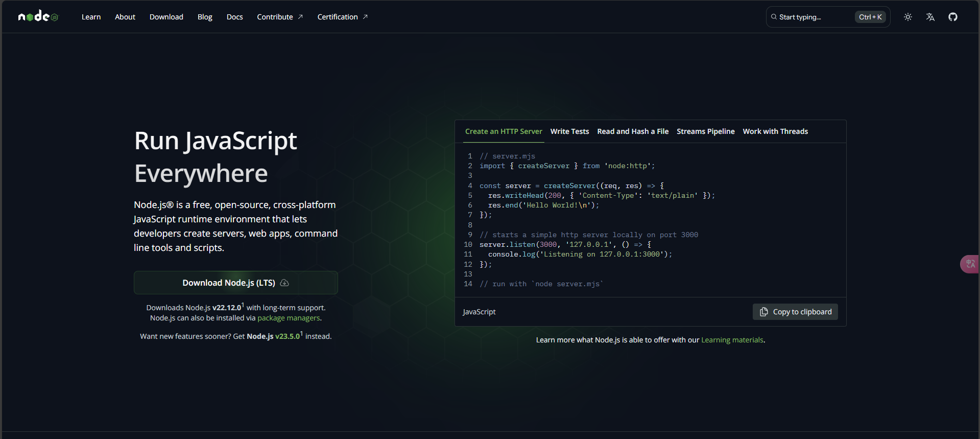The width and height of the screenshot is (980, 439).
Task: Focus the Start typing search field
Action: pos(812,17)
